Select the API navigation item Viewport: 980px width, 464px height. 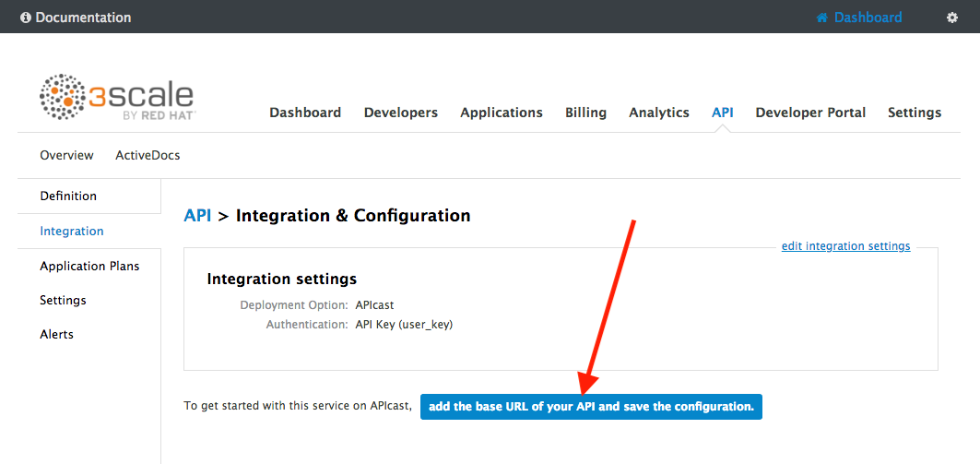(723, 113)
